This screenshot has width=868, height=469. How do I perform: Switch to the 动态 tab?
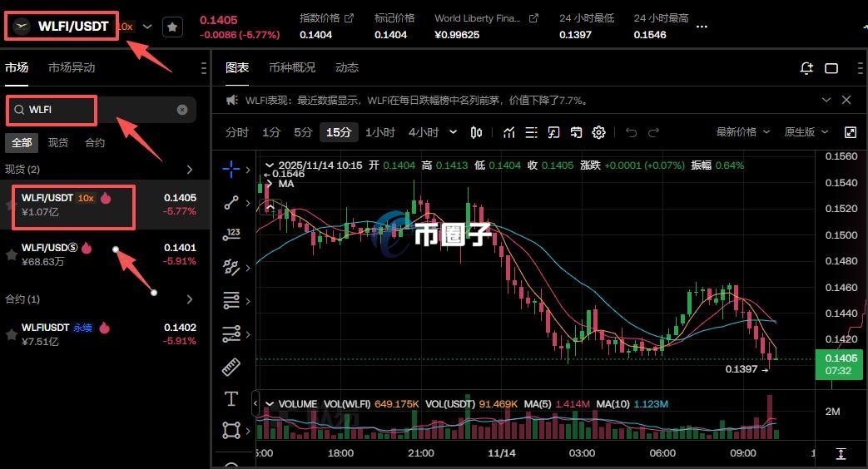point(347,67)
